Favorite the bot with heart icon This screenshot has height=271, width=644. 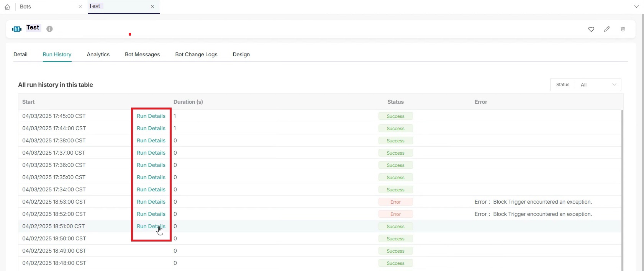coord(591,29)
